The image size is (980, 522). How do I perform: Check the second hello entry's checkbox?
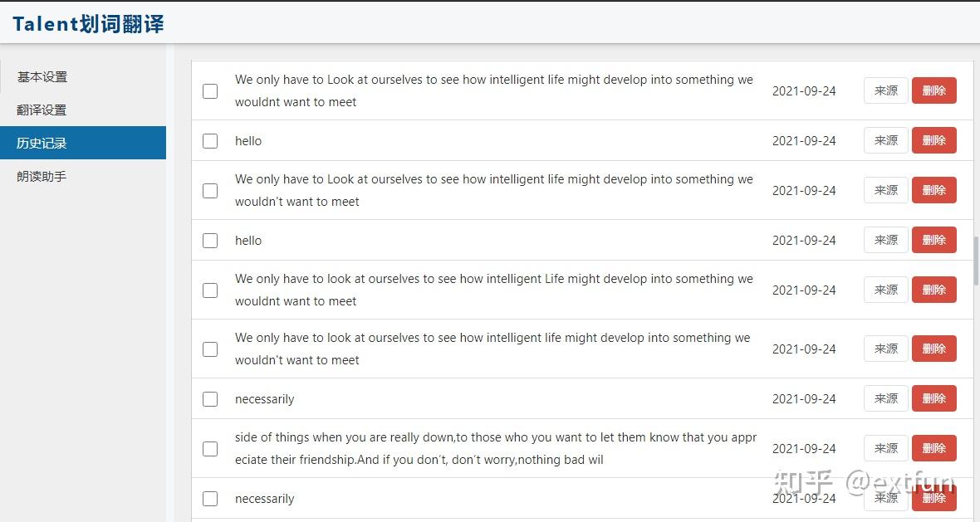(210, 241)
